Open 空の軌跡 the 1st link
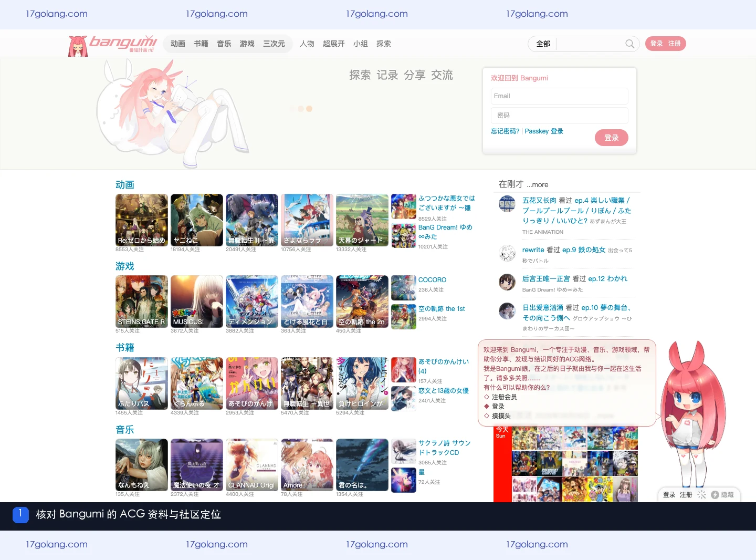 point(442,309)
